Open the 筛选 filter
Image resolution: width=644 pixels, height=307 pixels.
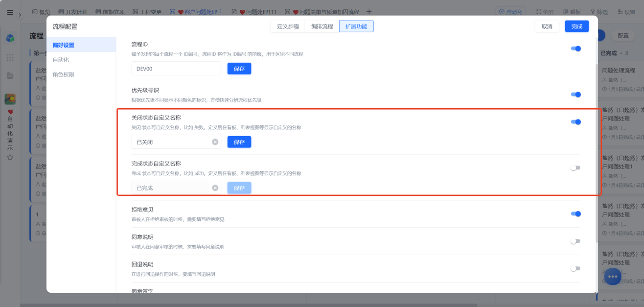pyautogui.click(x=599, y=12)
